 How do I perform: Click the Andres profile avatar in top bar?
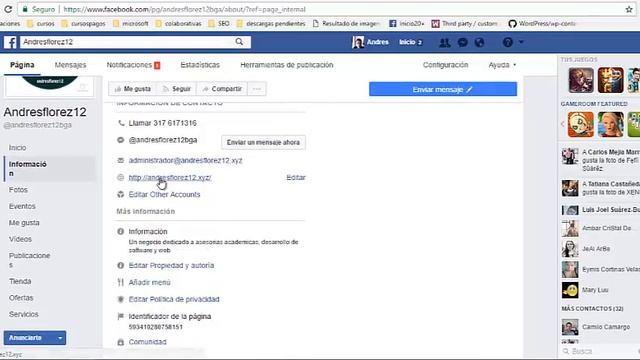click(x=358, y=42)
